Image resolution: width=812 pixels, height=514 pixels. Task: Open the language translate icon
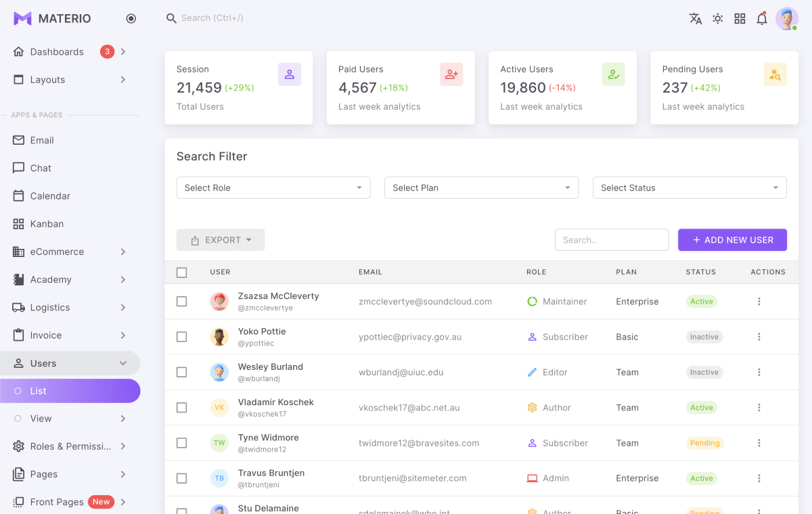click(x=696, y=19)
